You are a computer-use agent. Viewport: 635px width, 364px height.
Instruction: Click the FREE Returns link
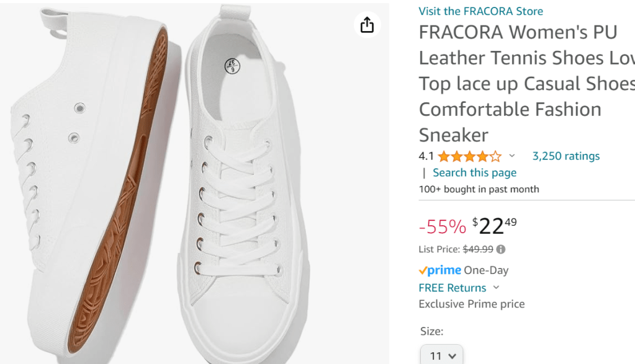453,288
